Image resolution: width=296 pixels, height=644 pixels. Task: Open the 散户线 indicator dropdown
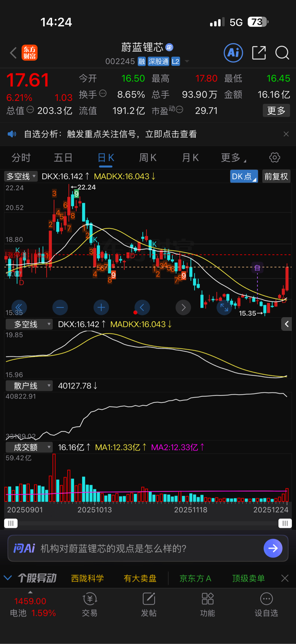(29, 385)
